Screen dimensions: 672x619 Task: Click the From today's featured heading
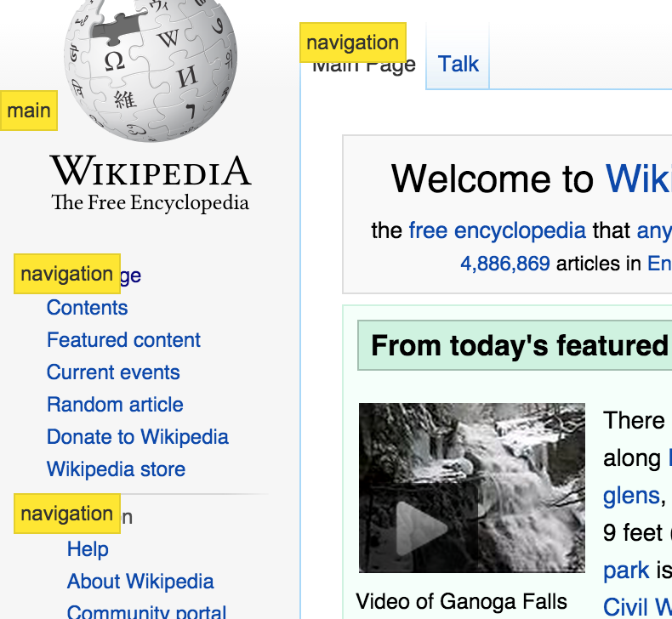coord(520,345)
